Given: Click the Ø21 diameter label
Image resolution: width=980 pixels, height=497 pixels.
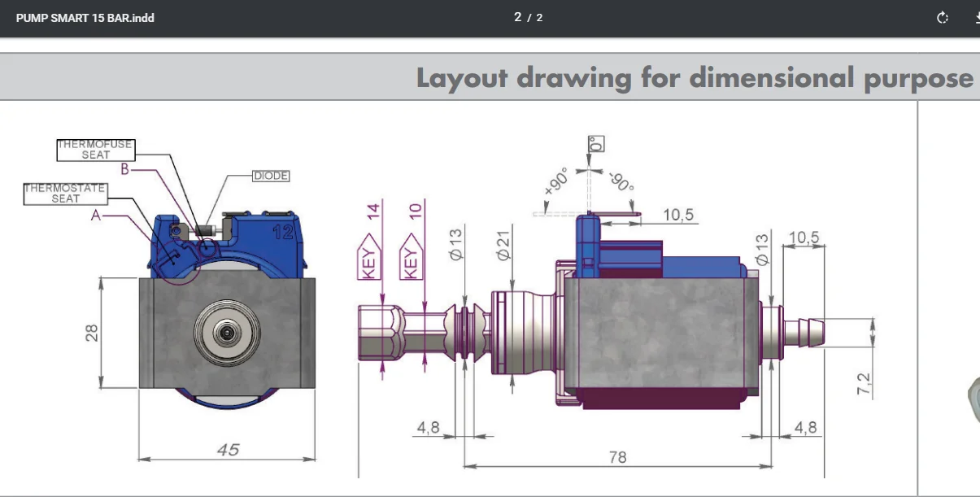Looking at the screenshot, I should [x=504, y=244].
